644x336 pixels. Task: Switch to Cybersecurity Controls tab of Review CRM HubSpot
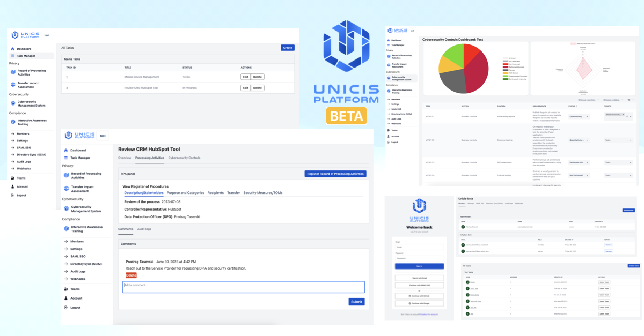[x=184, y=158]
